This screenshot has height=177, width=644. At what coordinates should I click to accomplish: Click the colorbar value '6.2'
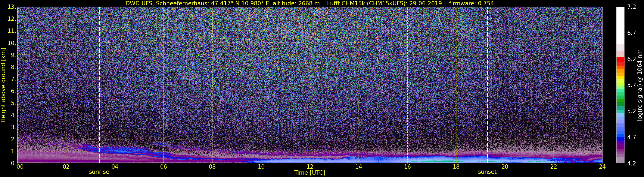click(632, 59)
